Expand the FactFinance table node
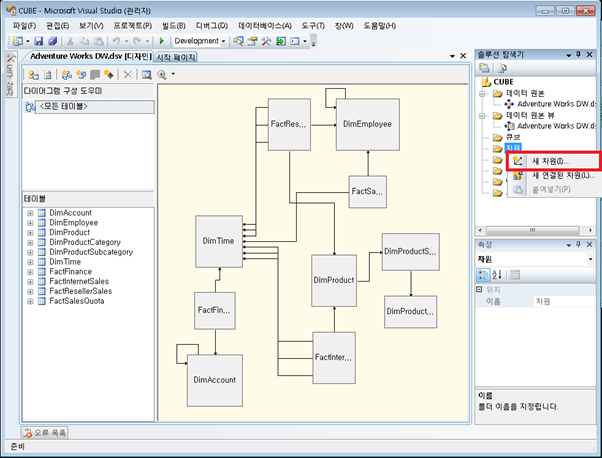 pyautogui.click(x=30, y=272)
